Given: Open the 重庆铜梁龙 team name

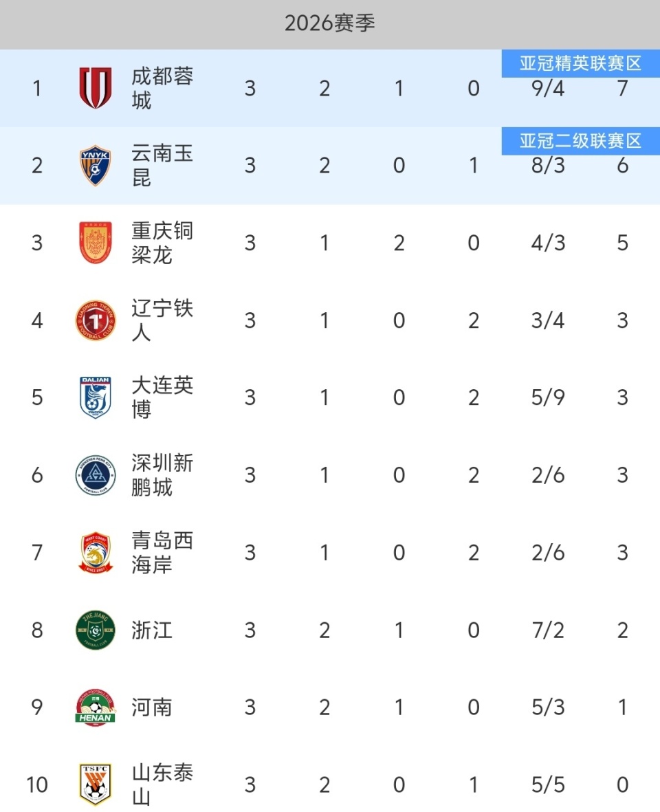Looking at the screenshot, I should tap(162, 243).
